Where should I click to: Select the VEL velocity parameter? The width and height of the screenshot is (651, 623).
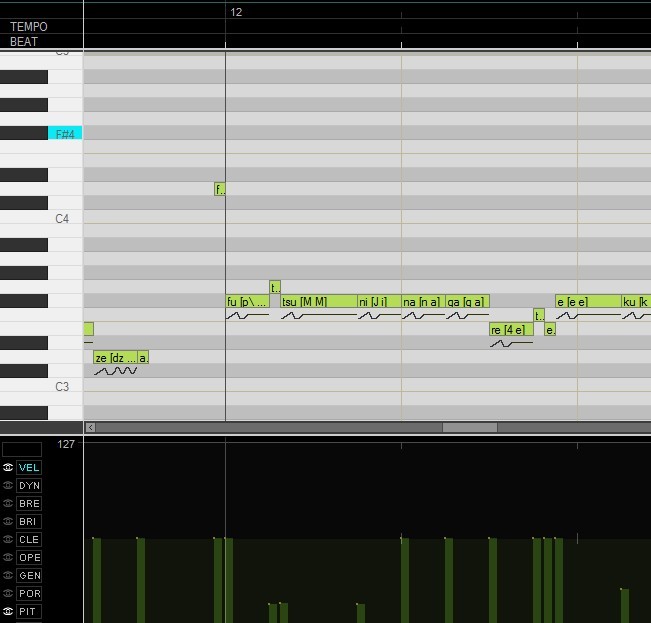pyautogui.click(x=29, y=467)
